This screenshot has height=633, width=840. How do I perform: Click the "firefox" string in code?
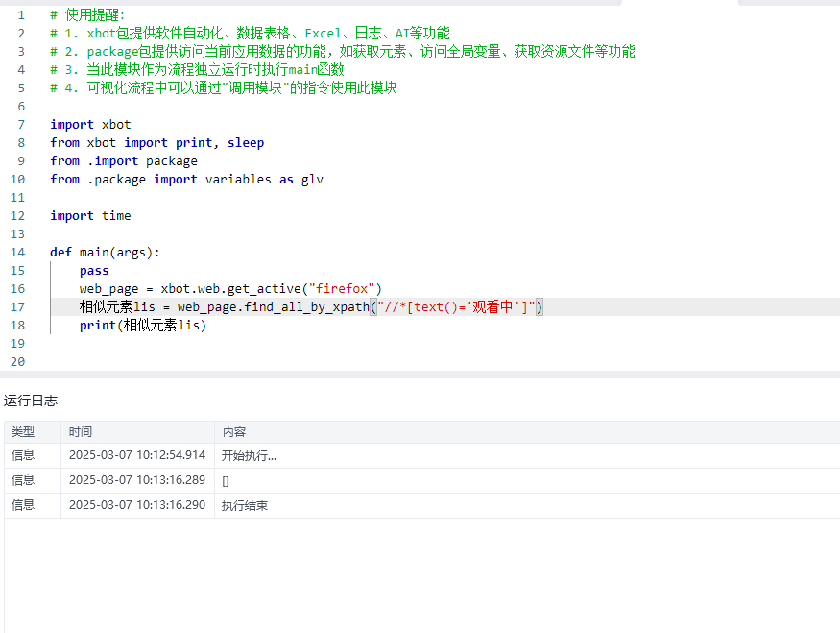(x=345, y=289)
